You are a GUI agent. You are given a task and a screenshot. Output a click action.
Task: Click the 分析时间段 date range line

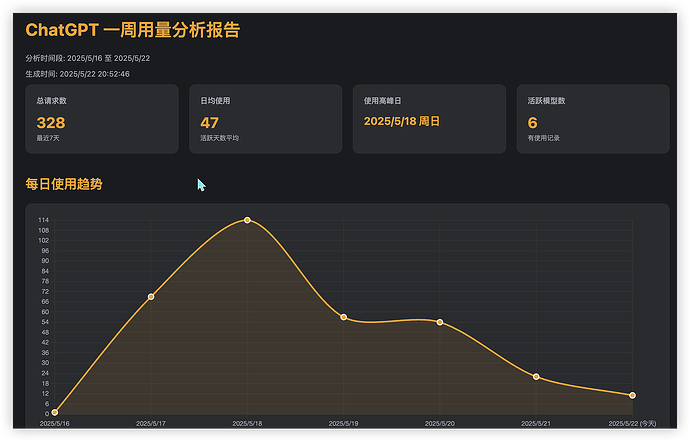coord(88,58)
